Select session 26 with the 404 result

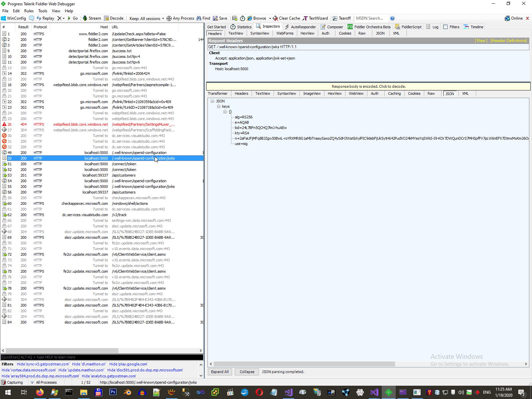[102, 124]
